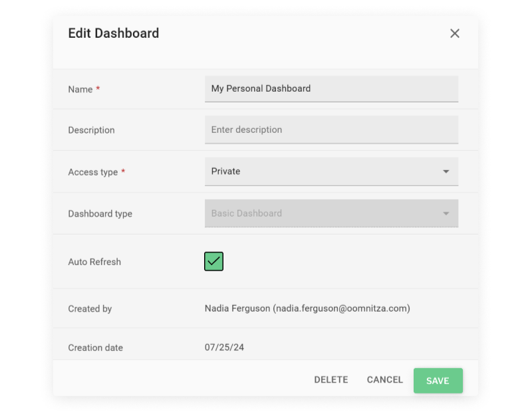Click the Dashboard type dropdown arrow icon
The width and height of the screenshot is (532, 418).
(x=446, y=213)
